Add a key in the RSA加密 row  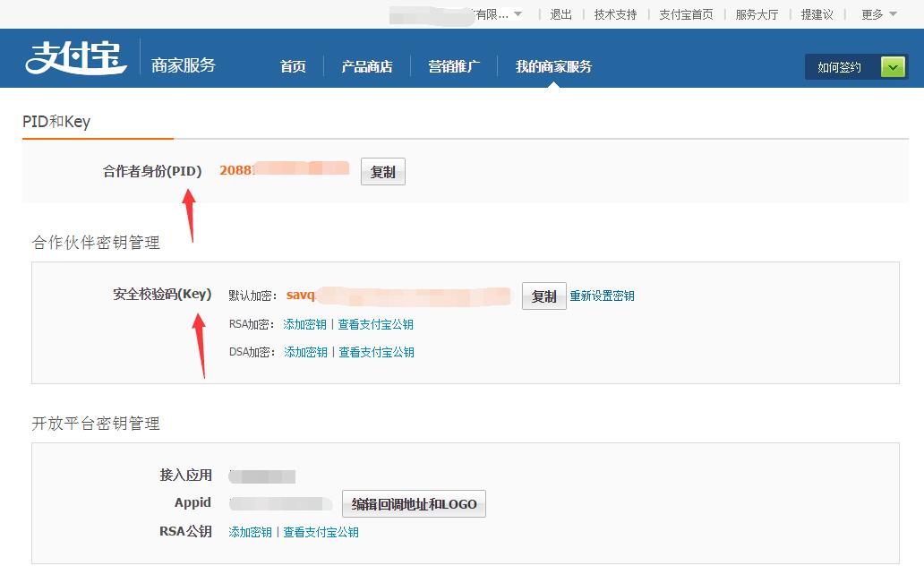coord(304,325)
